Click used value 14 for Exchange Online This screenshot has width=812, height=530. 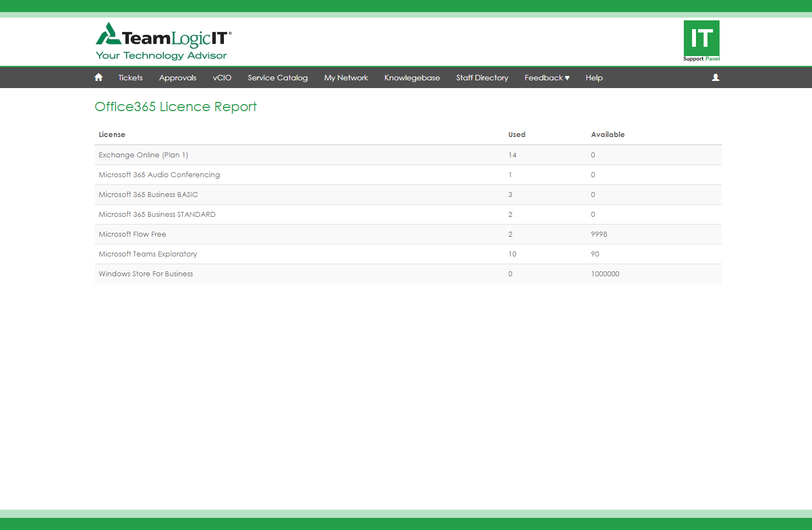512,155
